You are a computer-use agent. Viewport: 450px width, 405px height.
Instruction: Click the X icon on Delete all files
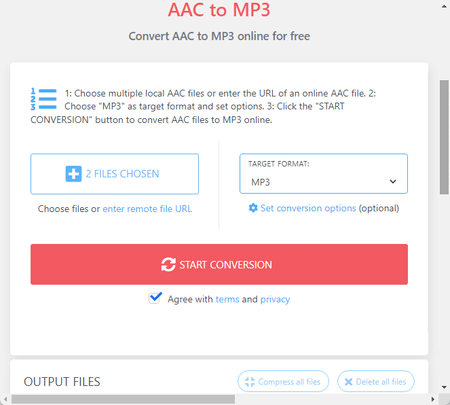348,382
